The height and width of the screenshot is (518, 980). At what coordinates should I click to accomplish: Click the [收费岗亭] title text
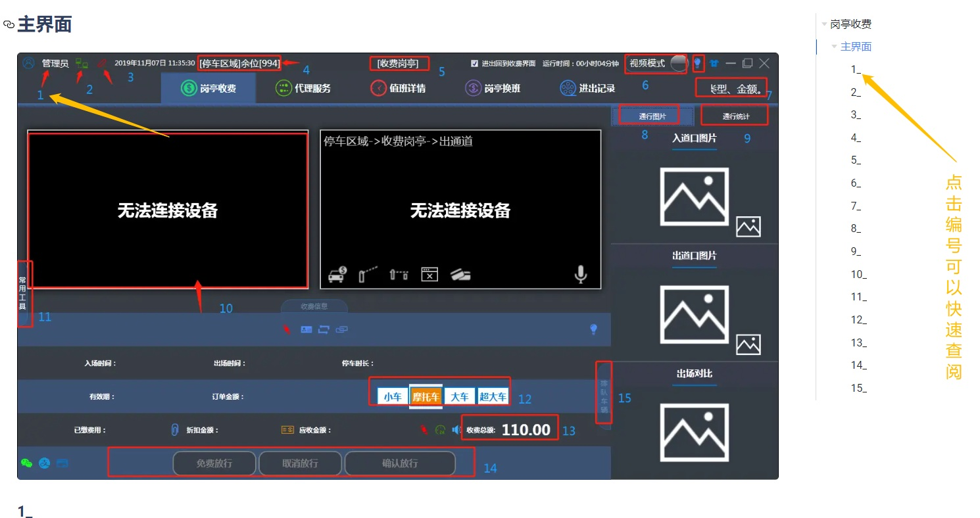pos(398,63)
